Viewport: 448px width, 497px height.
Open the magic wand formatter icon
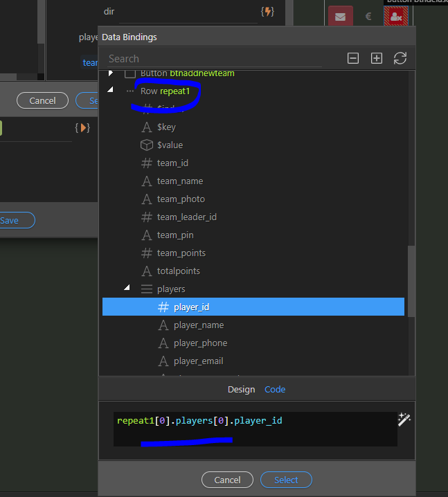[x=404, y=419]
